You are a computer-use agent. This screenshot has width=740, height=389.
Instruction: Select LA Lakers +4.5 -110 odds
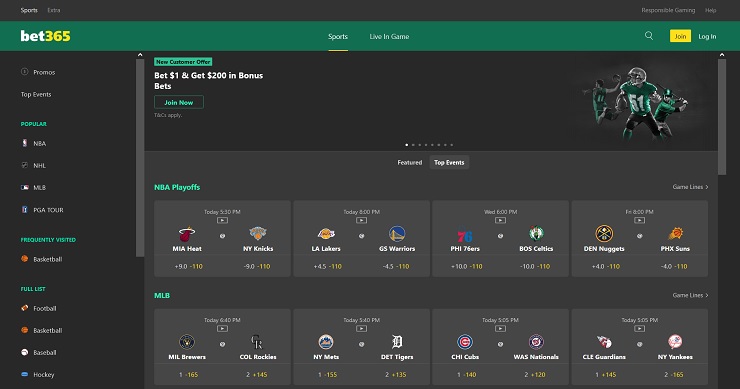point(328,266)
